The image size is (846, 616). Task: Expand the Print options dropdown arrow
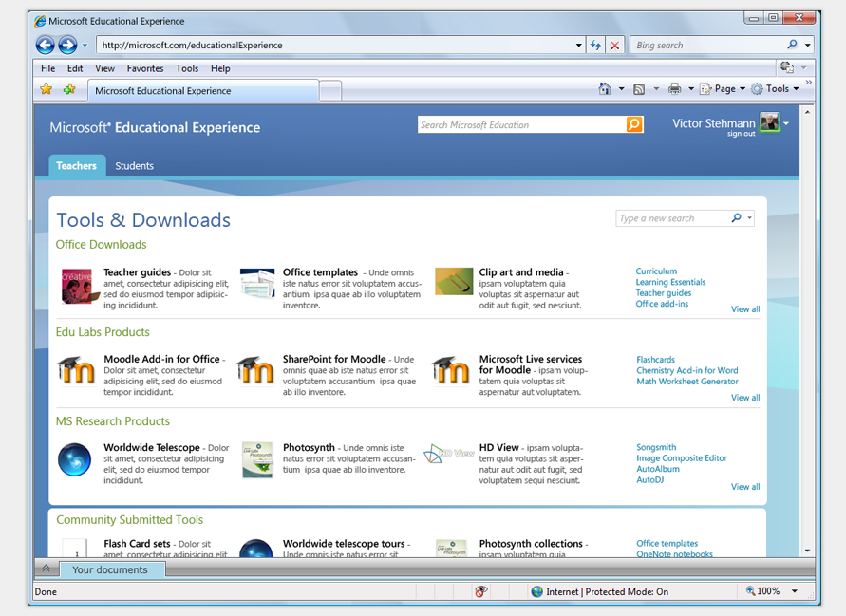coord(690,89)
